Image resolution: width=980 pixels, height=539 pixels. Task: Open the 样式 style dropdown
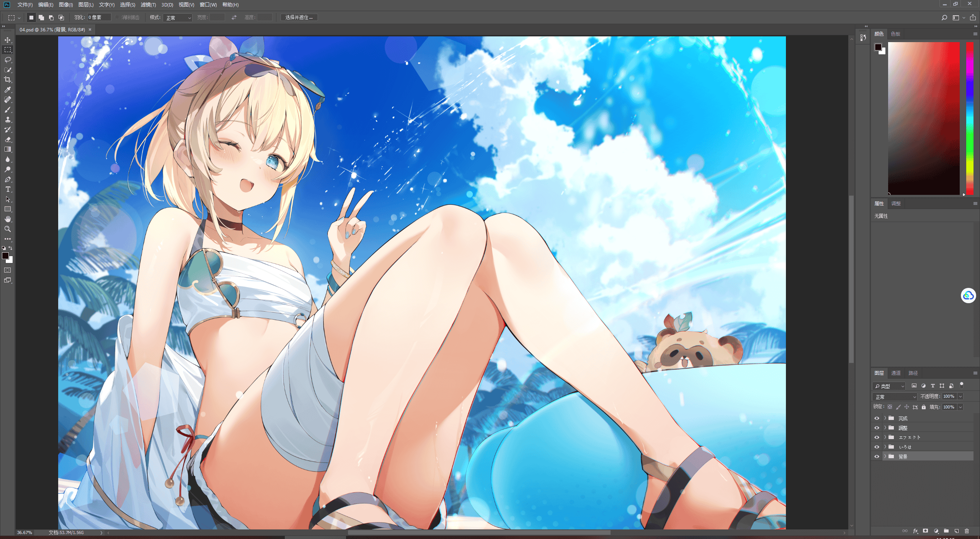click(178, 18)
